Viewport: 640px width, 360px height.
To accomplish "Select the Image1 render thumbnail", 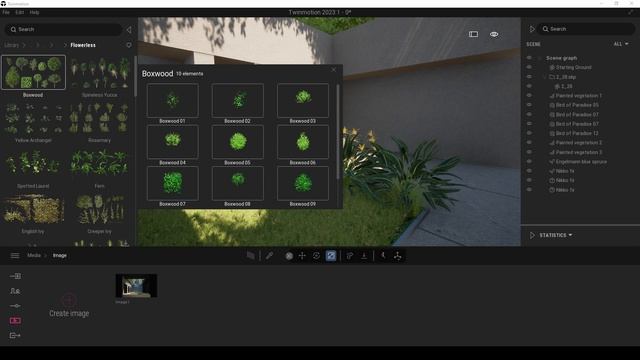I will pos(136,286).
